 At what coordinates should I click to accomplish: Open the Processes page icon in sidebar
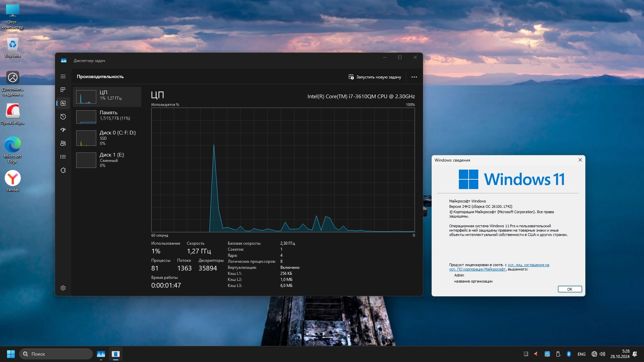63,90
